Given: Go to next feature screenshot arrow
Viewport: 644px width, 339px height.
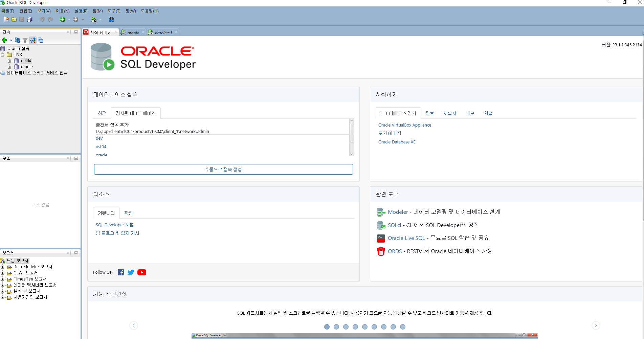Looking at the screenshot, I should [596, 325].
